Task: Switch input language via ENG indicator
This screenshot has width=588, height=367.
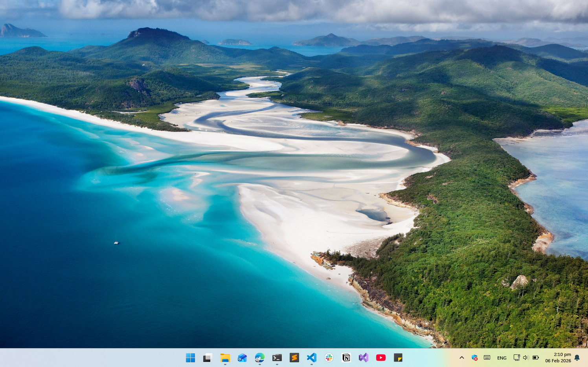Action: coord(502,358)
